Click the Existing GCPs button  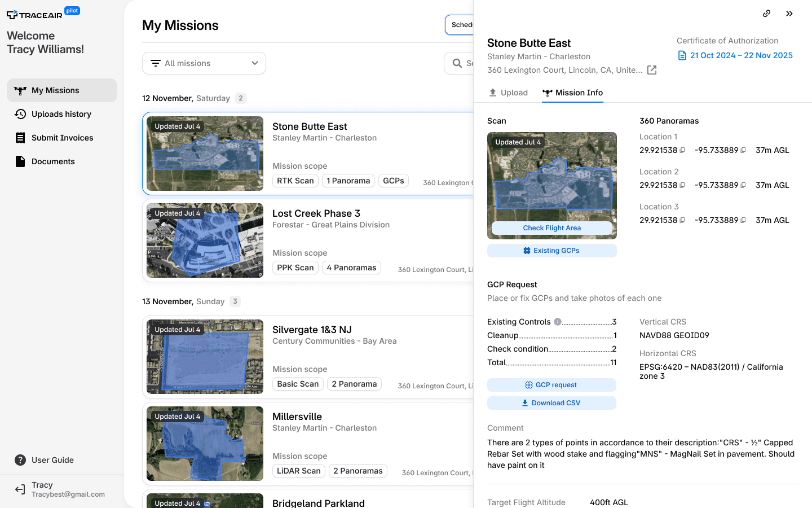(x=552, y=251)
